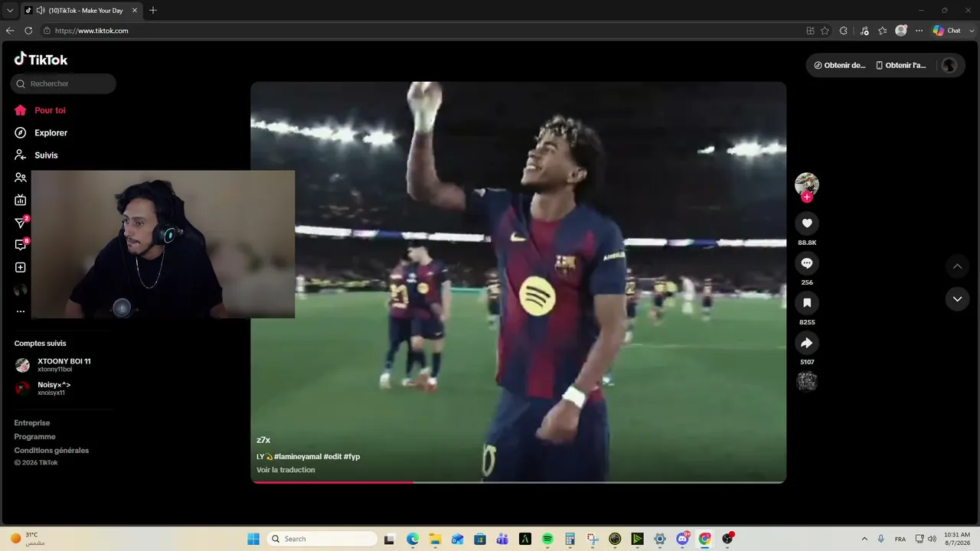This screenshot has height=551, width=980.
Task: Click the address bar showing tiktok.com
Action: (420, 31)
